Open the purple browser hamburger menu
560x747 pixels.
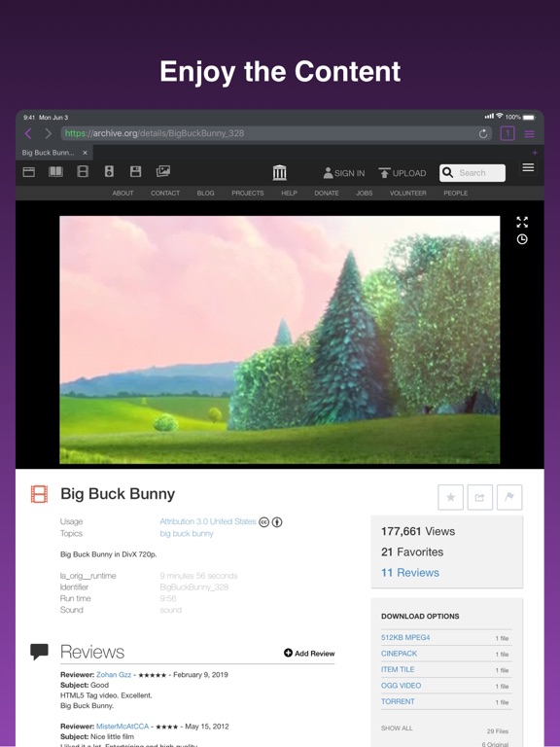coord(529,134)
